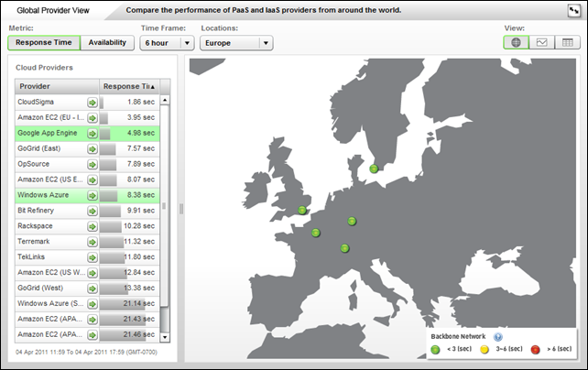Image resolution: width=588 pixels, height=370 pixels.
Task: Select the Response Time metric
Action: pyautogui.click(x=43, y=42)
